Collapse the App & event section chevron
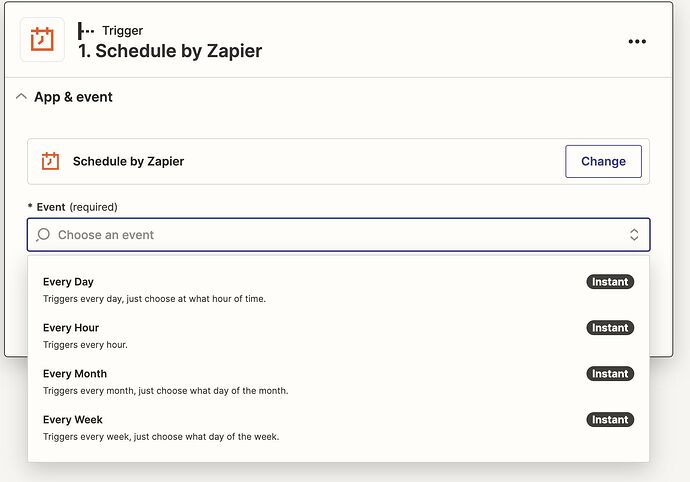The height and width of the screenshot is (482, 690). (x=21, y=97)
